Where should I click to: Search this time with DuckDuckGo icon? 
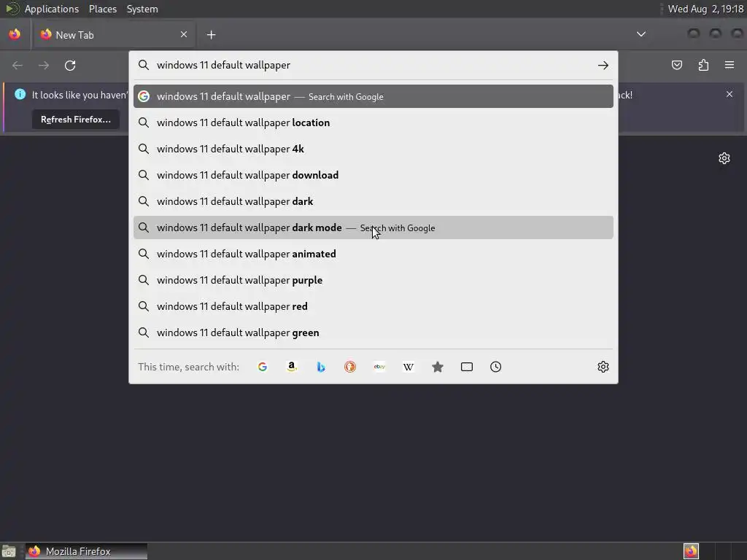350,367
